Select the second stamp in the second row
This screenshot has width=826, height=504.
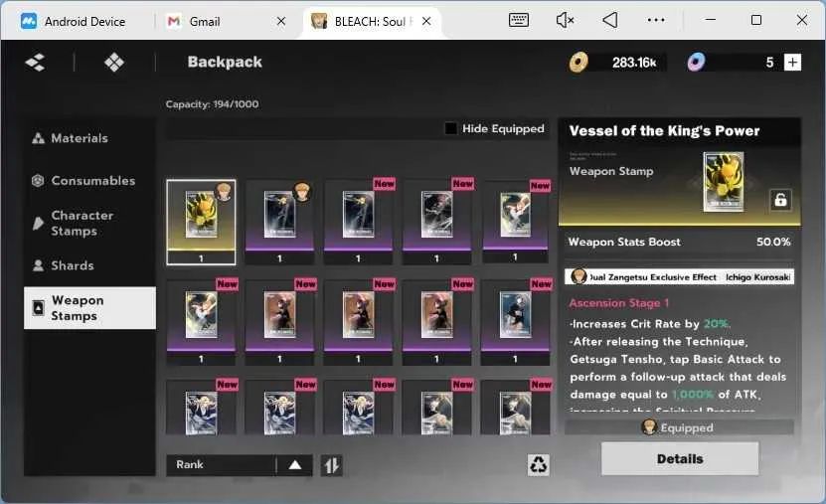[x=279, y=322]
